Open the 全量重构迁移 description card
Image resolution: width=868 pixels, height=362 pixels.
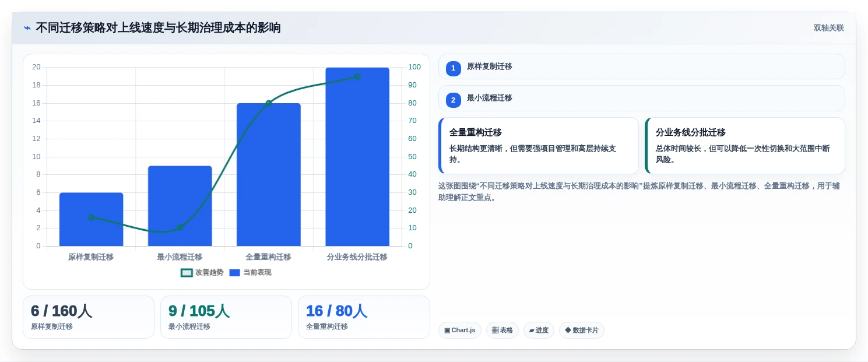[539, 146]
